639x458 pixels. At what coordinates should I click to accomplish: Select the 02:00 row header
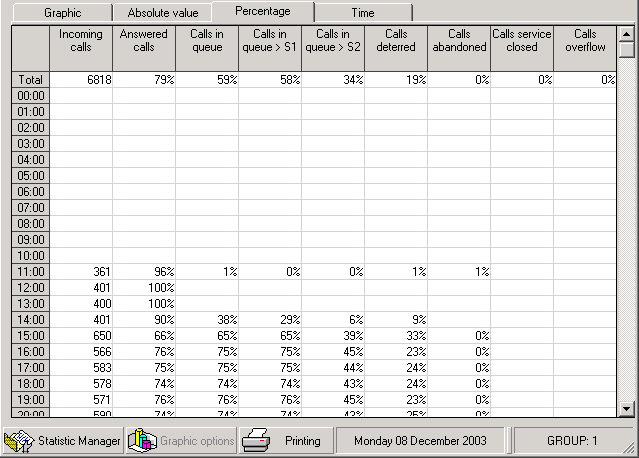[x=31, y=128]
